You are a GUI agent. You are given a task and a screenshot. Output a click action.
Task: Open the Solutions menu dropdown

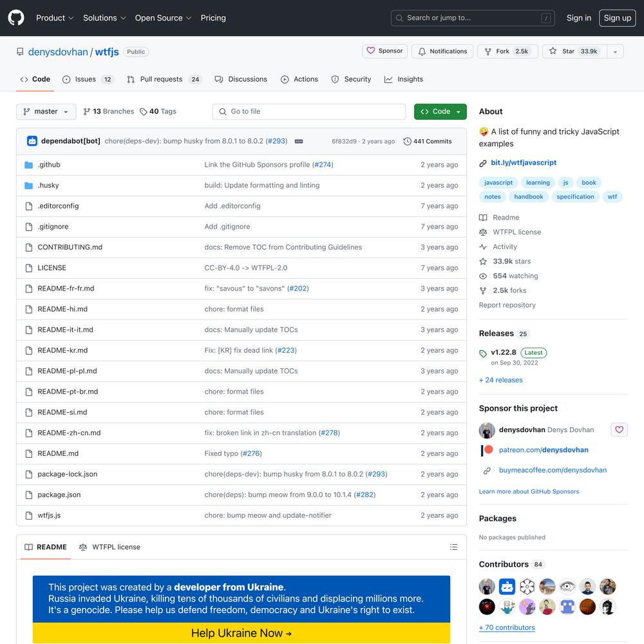[x=104, y=18]
